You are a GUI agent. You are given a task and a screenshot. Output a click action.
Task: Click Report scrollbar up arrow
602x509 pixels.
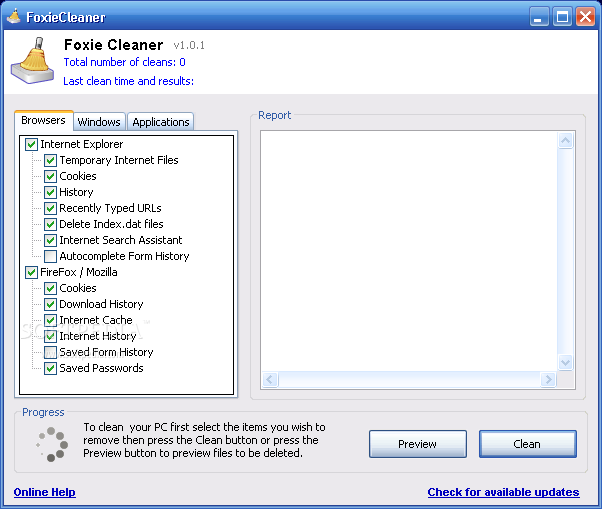click(565, 141)
